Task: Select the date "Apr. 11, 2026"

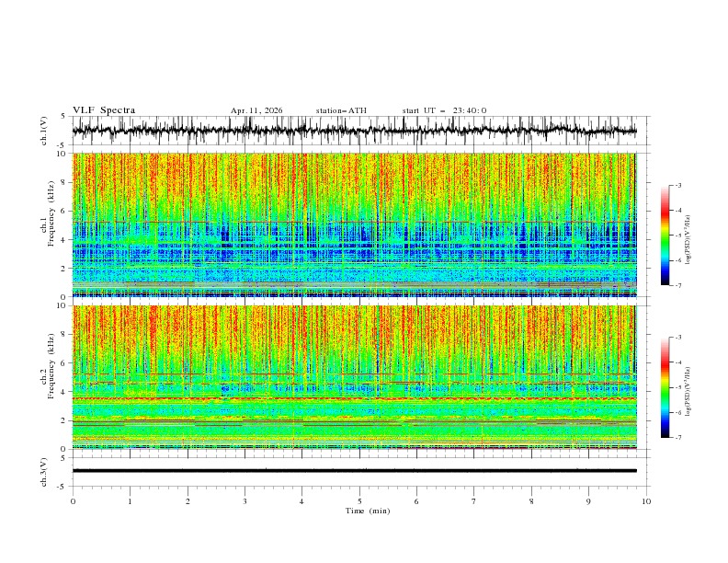Action: click(256, 110)
